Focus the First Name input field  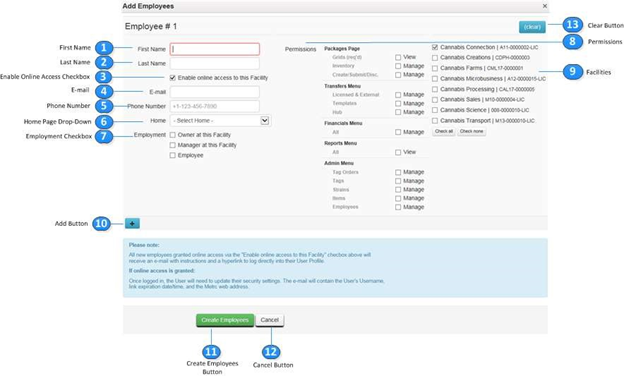point(215,49)
